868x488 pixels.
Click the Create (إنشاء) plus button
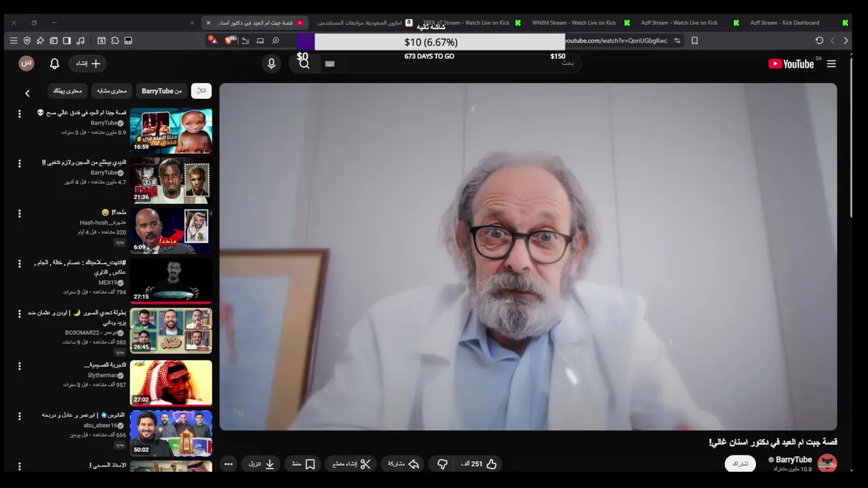[88, 64]
